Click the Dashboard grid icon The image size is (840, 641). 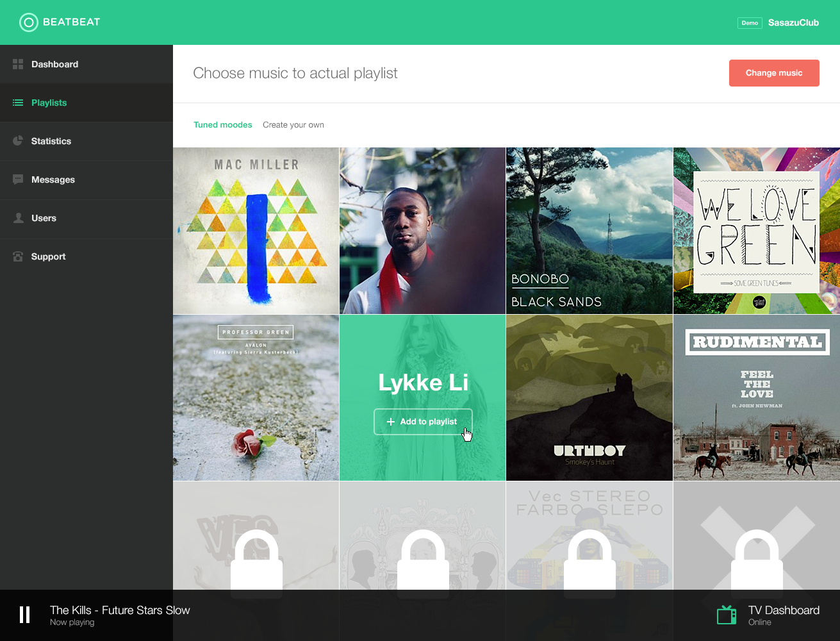click(x=18, y=64)
